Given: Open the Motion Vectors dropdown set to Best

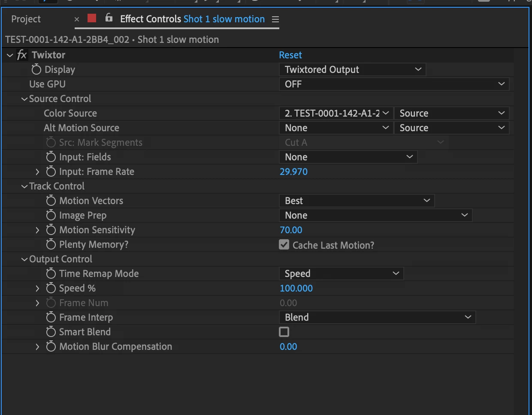Looking at the screenshot, I should coord(357,201).
